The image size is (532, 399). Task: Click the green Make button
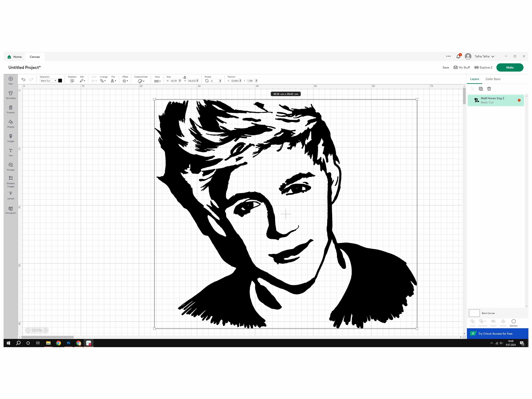coord(510,67)
